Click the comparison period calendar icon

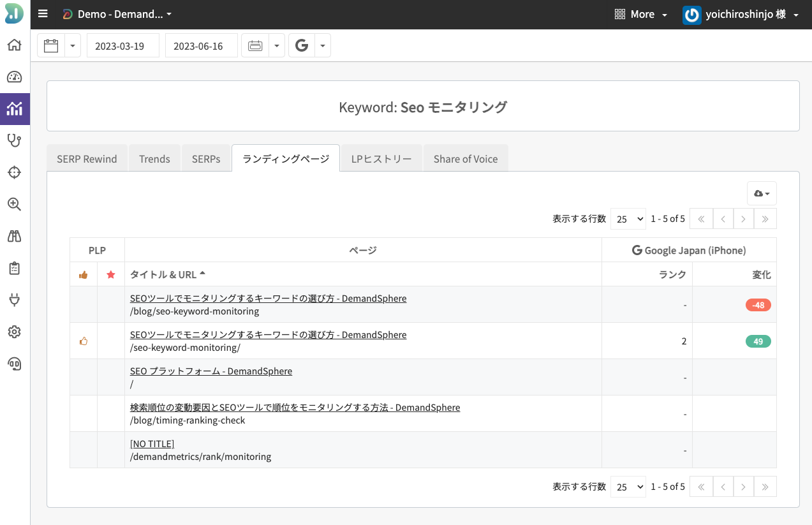pyautogui.click(x=255, y=45)
